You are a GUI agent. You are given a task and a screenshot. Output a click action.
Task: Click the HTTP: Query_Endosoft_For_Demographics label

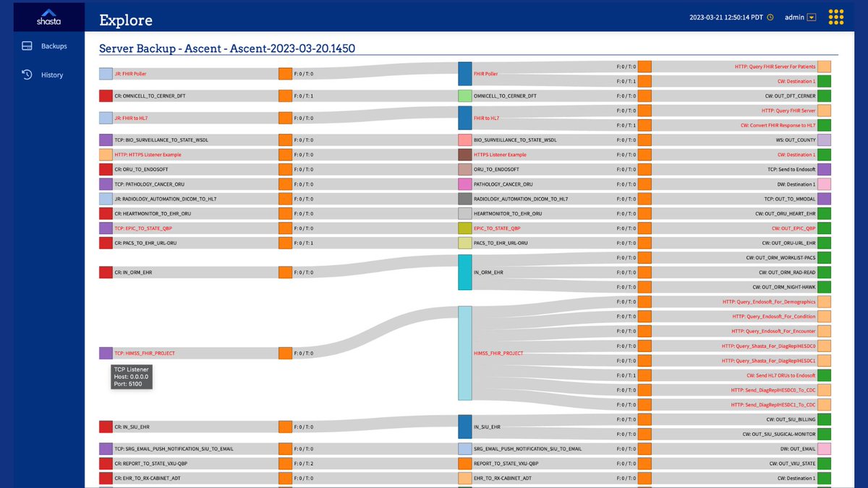[769, 301]
